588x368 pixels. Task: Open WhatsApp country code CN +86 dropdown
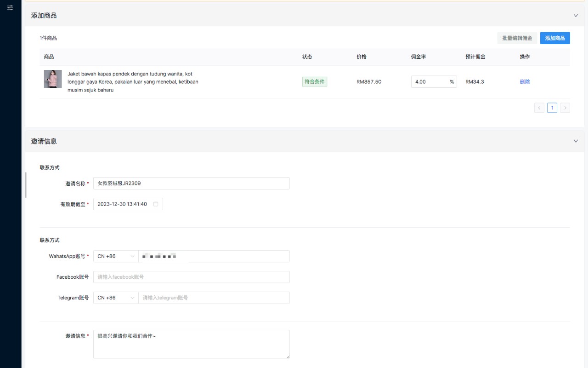pos(116,256)
